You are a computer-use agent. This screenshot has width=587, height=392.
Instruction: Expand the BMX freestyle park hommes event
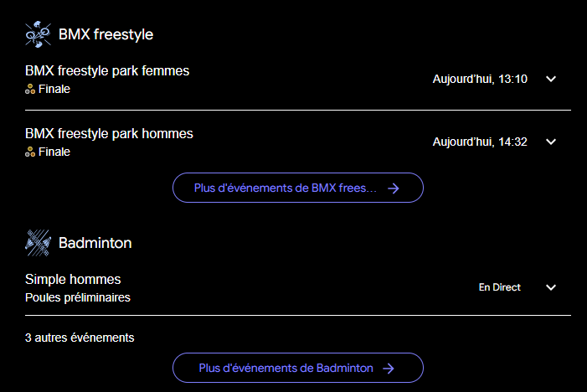point(551,142)
